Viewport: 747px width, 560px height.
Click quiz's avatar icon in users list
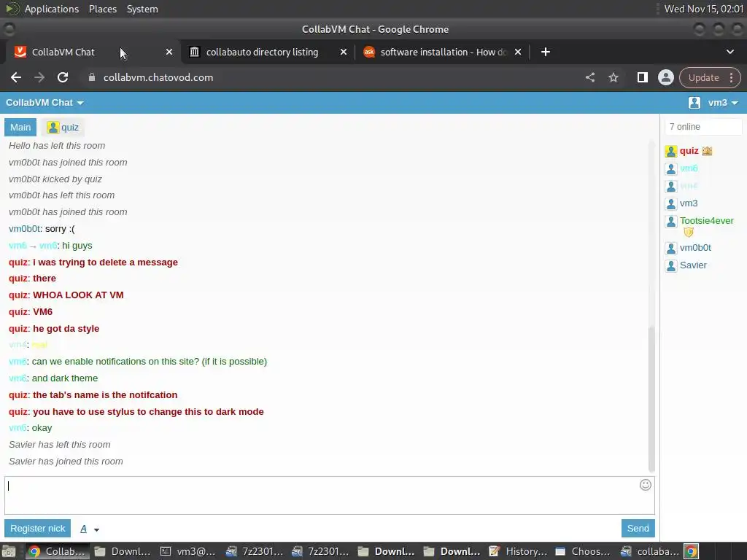click(x=671, y=152)
